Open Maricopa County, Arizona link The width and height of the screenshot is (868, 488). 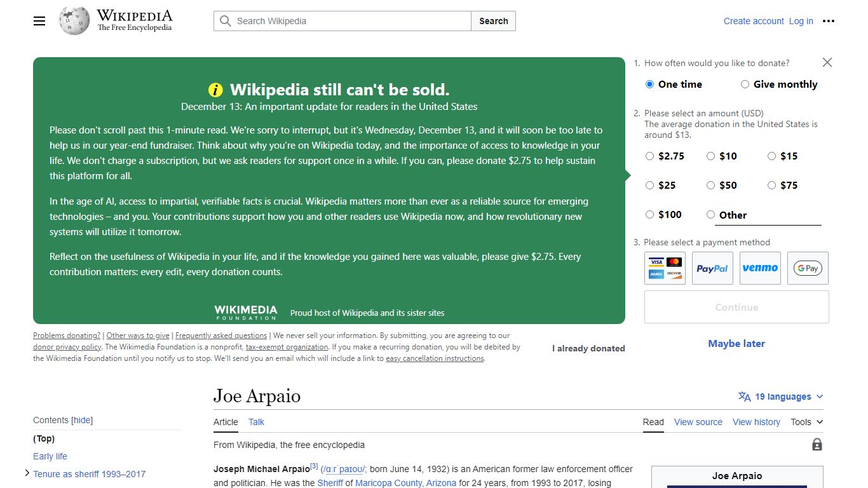point(406,483)
